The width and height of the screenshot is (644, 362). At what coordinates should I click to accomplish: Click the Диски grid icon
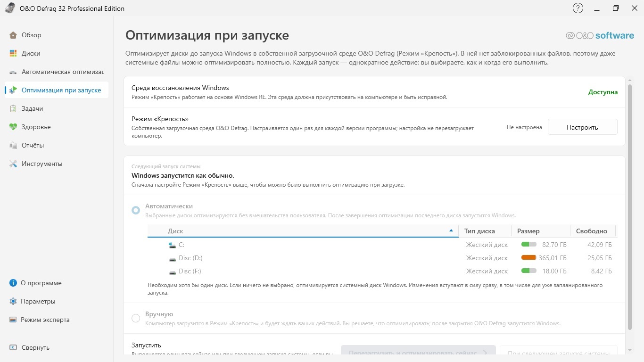(13, 53)
